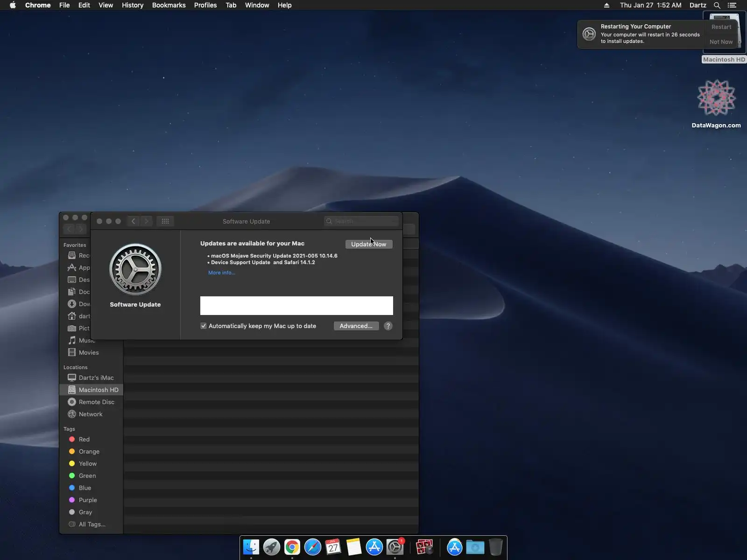Select the Green tag in Finder sidebar
The height and width of the screenshot is (560, 747).
click(83, 476)
